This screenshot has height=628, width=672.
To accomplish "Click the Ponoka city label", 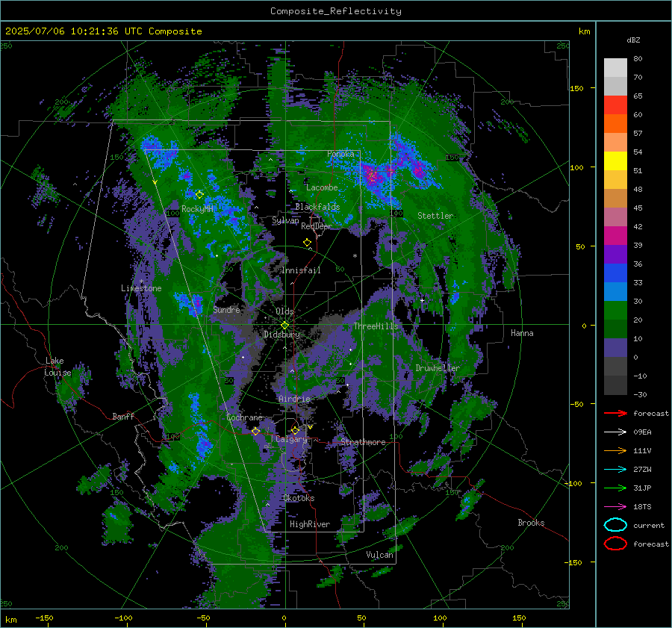I will [340, 154].
